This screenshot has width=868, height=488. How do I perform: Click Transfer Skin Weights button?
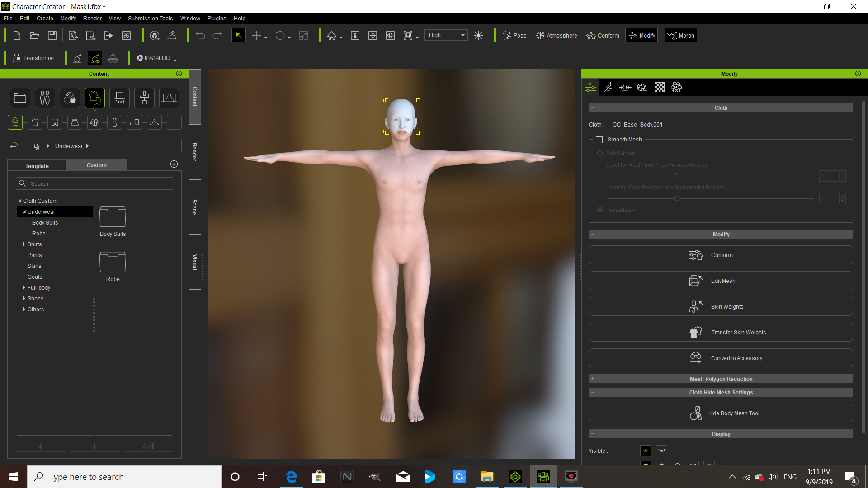[721, 332]
